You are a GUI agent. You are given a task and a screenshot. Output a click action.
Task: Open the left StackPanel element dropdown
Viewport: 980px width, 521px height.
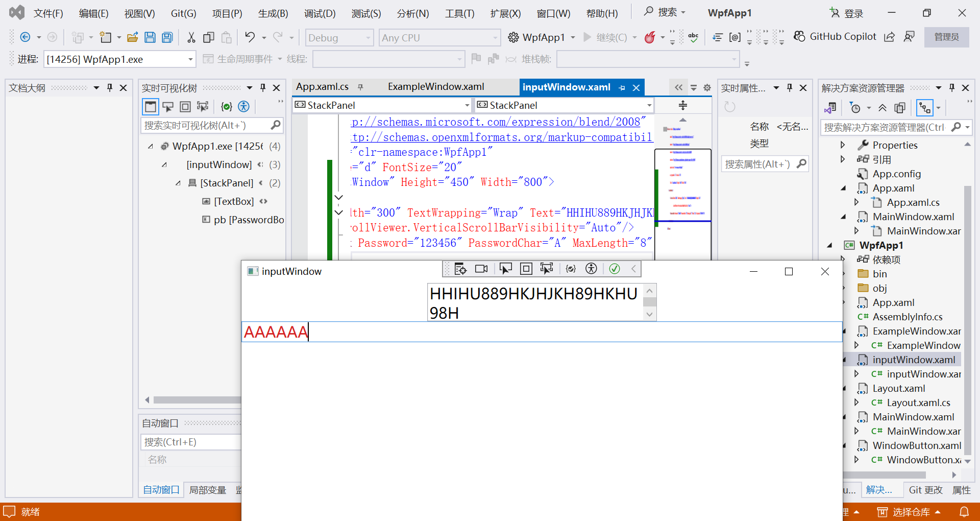point(382,105)
